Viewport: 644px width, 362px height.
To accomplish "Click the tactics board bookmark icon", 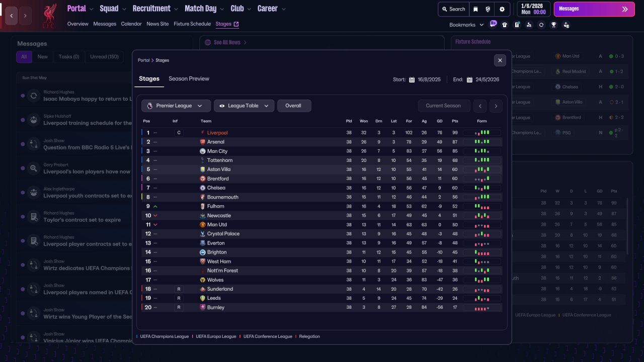I will pyautogui.click(x=517, y=25).
